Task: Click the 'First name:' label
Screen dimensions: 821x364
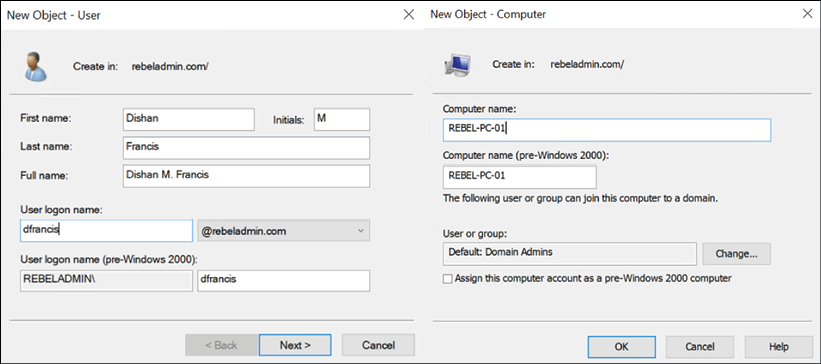Action: pos(45,119)
